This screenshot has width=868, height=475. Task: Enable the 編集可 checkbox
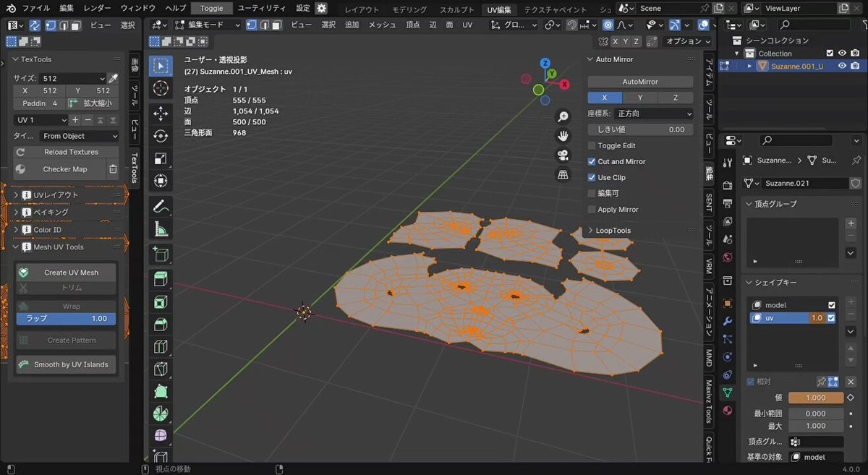tap(592, 193)
